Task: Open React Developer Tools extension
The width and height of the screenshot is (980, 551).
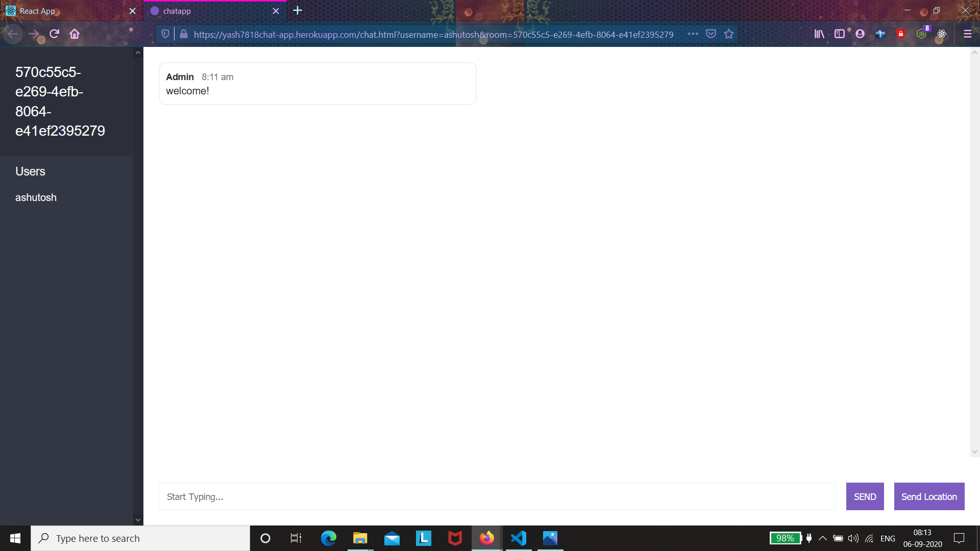Action: tap(942, 34)
